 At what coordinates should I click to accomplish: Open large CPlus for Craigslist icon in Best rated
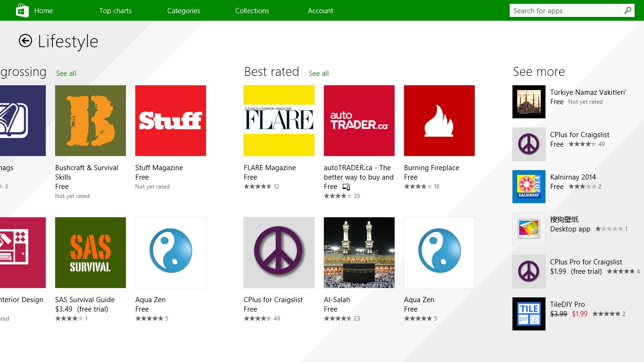click(x=279, y=253)
